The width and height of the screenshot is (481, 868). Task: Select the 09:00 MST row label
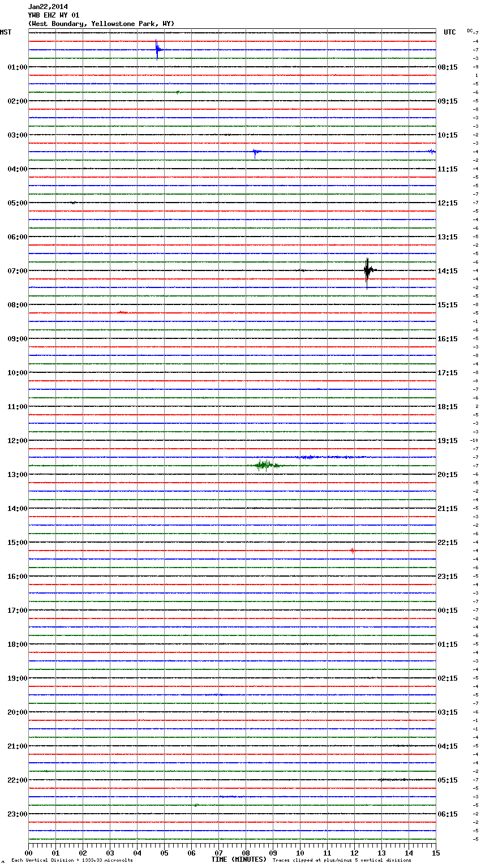tap(17, 339)
